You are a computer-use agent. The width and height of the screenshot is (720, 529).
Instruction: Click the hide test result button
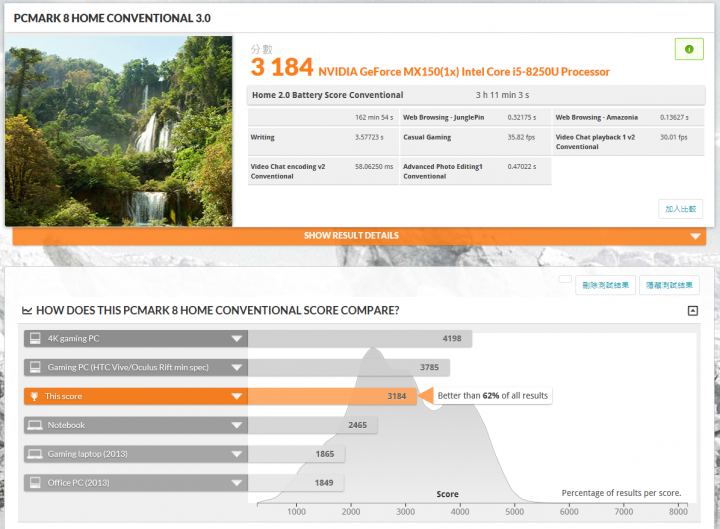point(669,285)
